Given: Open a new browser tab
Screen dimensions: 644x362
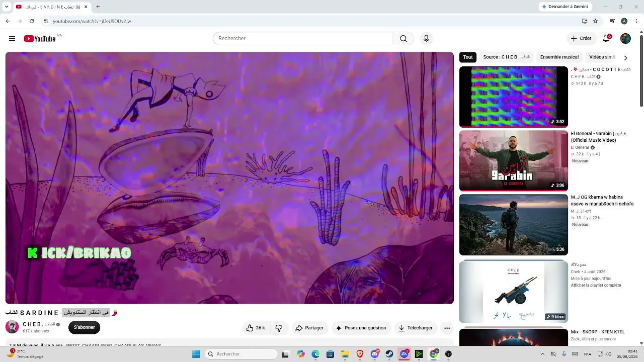Looking at the screenshot, I should pos(98,7).
